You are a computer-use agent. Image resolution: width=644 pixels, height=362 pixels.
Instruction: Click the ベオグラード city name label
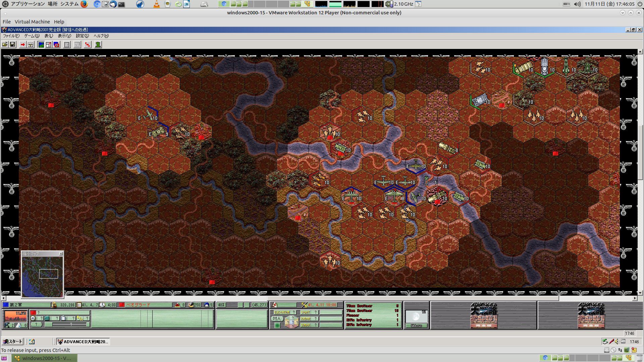pos(138,305)
